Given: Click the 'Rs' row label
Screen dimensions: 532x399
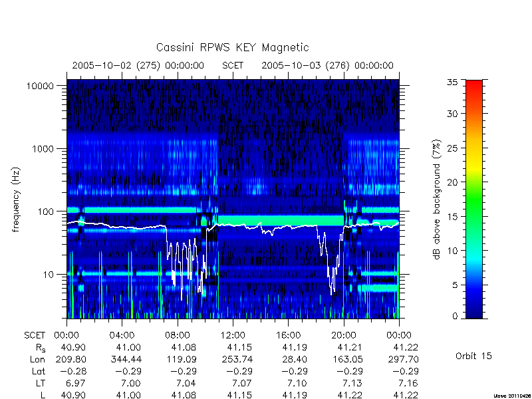Looking at the screenshot, I should pyautogui.click(x=41, y=348).
